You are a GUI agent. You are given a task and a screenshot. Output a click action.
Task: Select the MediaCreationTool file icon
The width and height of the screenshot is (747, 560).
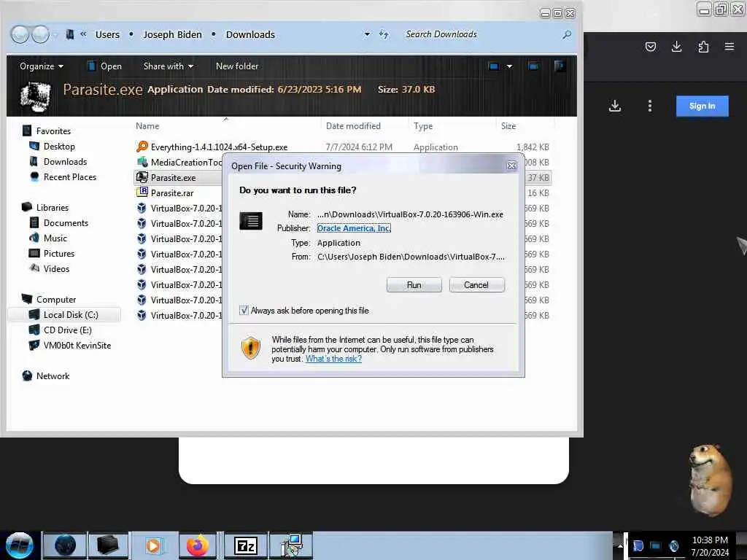(x=142, y=162)
